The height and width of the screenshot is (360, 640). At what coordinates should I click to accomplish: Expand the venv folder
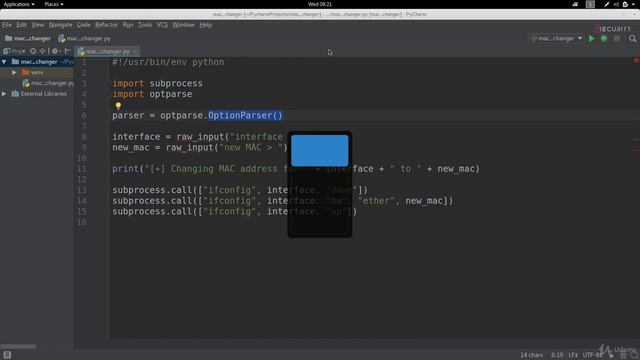coord(14,72)
